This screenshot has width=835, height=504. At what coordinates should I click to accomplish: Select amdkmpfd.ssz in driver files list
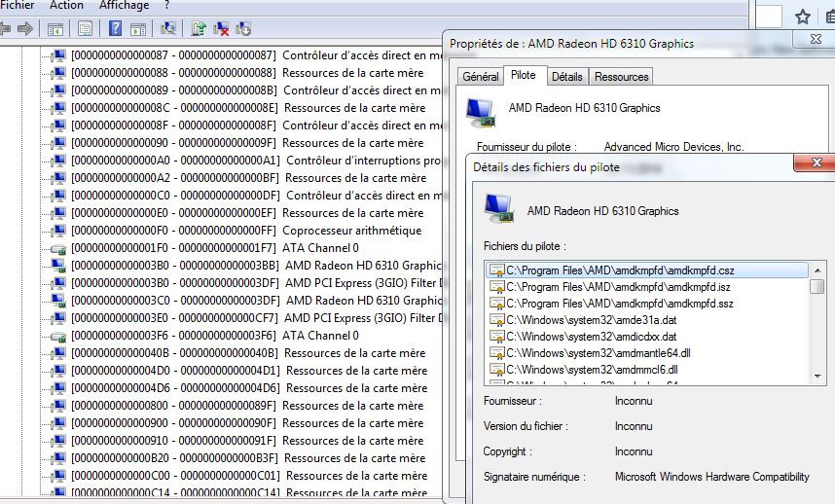click(647, 304)
